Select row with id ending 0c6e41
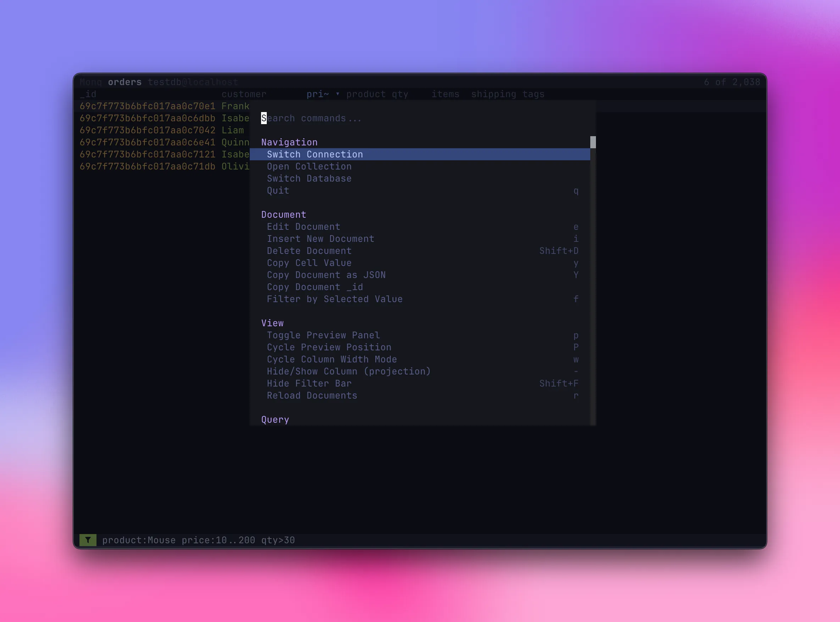The image size is (840, 622). 147,142
